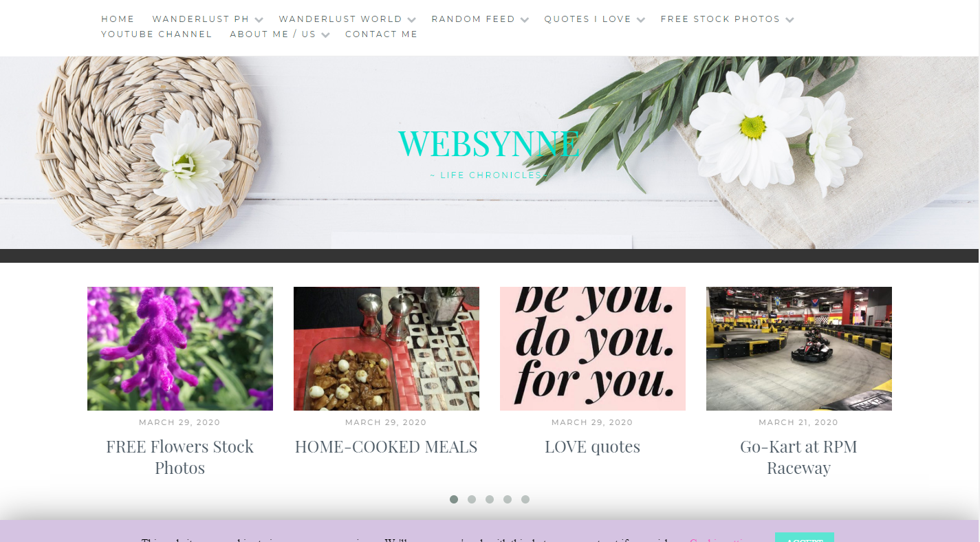The width and height of the screenshot is (980, 542).
Task: Expand the Wanderlust World dropdown arrow
Action: (411, 20)
